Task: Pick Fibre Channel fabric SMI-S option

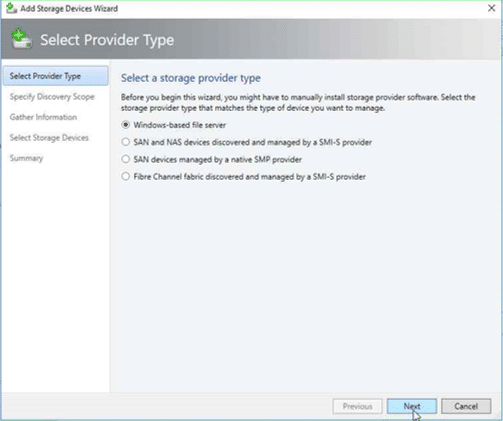Action: tap(125, 177)
